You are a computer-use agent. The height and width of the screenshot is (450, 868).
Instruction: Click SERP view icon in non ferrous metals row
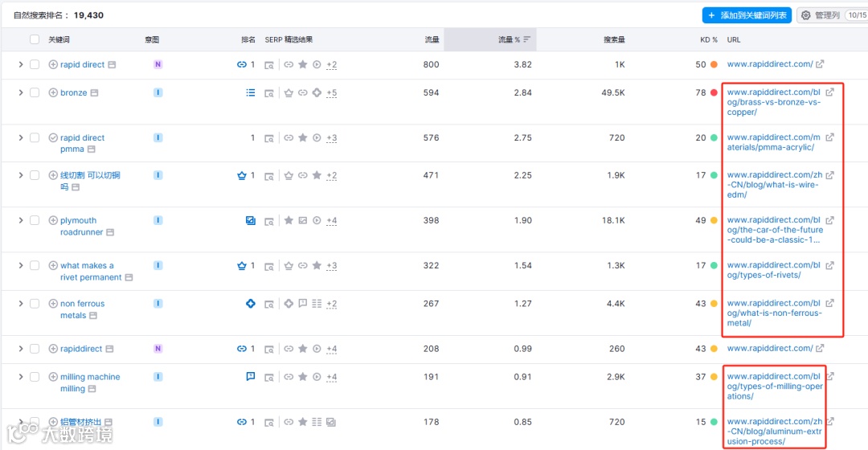269,304
